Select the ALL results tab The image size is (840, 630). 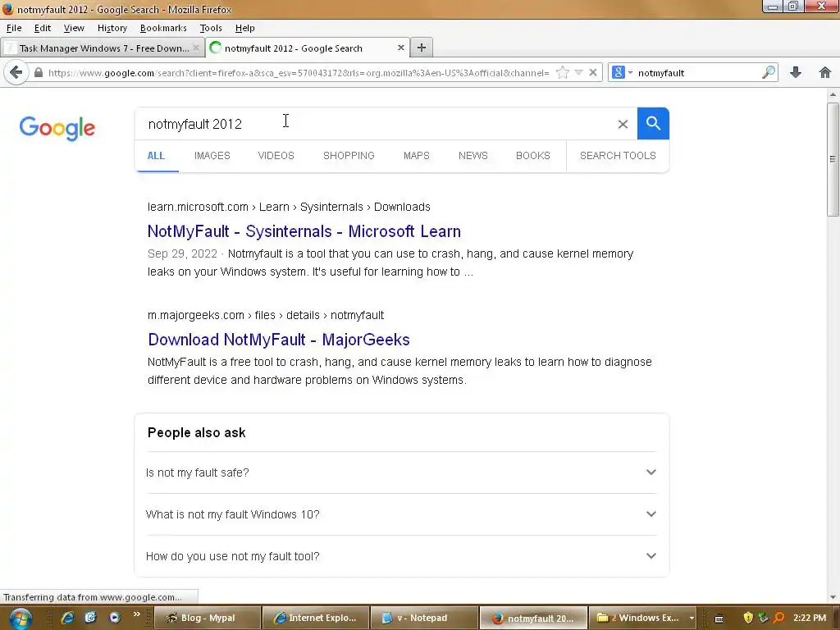tap(156, 155)
